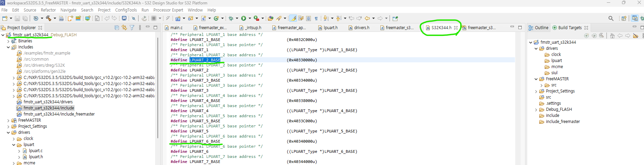Click Hide Empty Folders icon in Build Targets

[636, 36]
